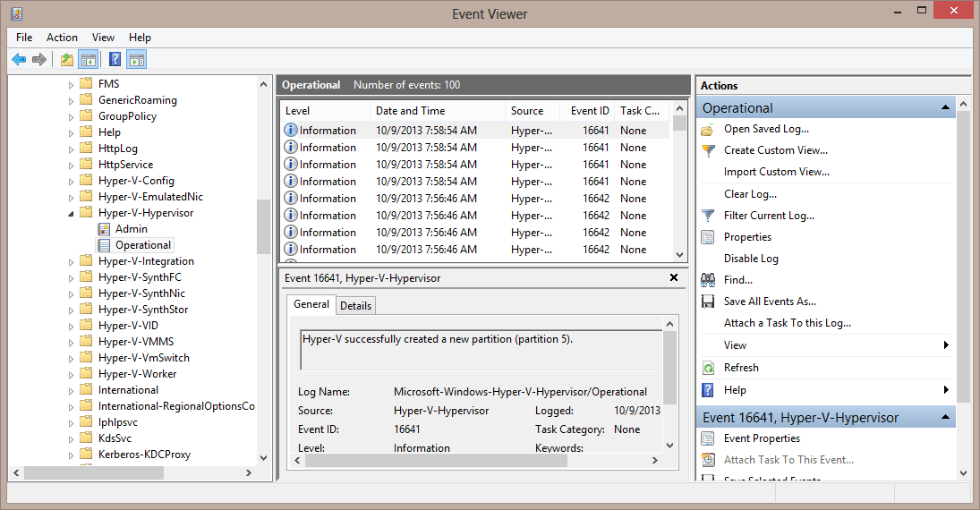Click the FMS folder icon
980x510 pixels.
(87, 84)
